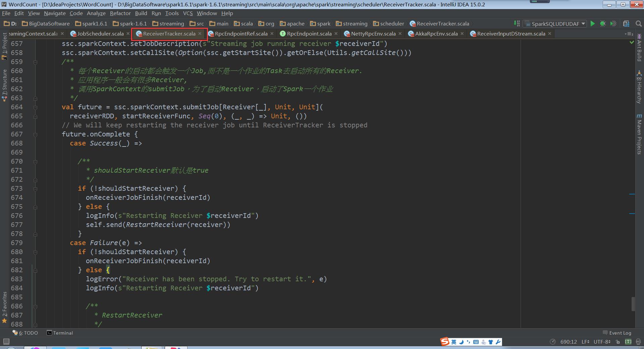This screenshot has height=349, width=644.
Task: Open Sogou skin shirt icon
Action: point(491,342)
